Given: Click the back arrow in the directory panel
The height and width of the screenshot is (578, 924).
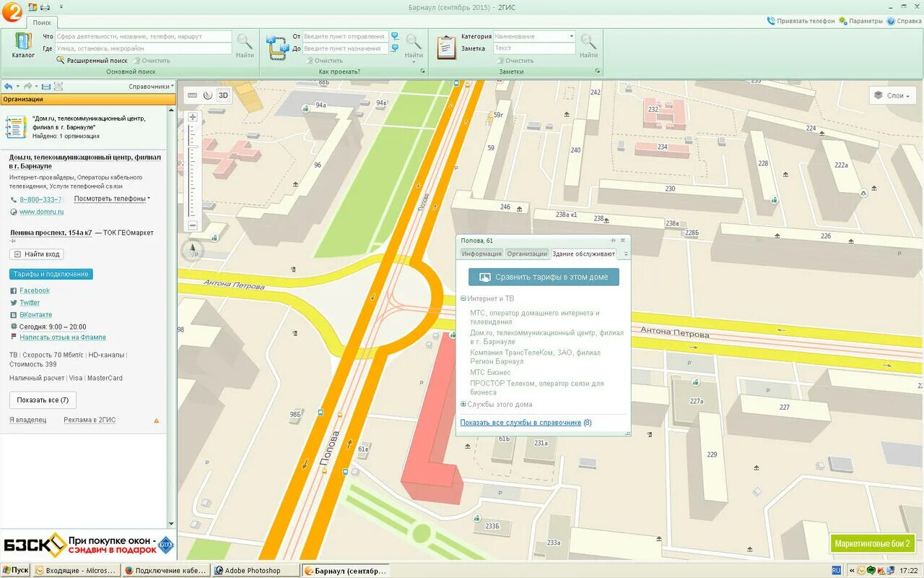Looking at the screenshot, I should pos(8,86).
